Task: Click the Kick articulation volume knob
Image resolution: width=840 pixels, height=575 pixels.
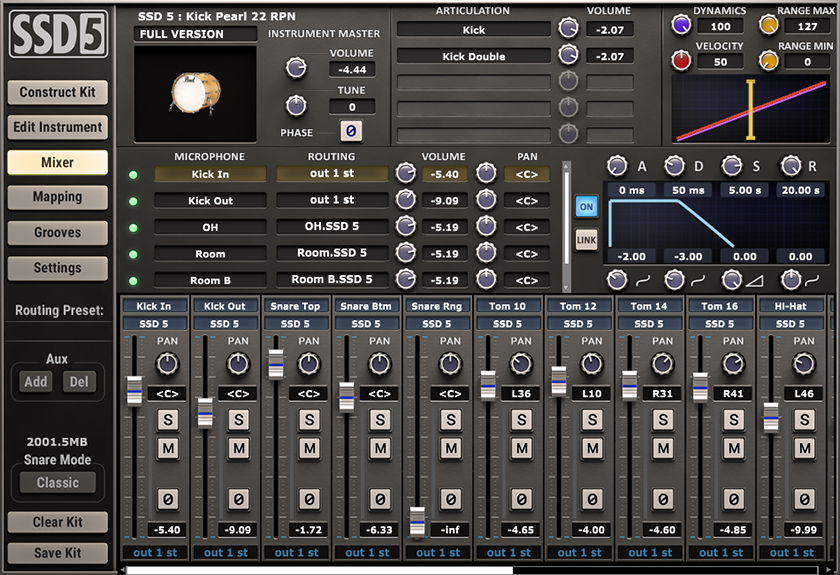Action: (568, 29)
